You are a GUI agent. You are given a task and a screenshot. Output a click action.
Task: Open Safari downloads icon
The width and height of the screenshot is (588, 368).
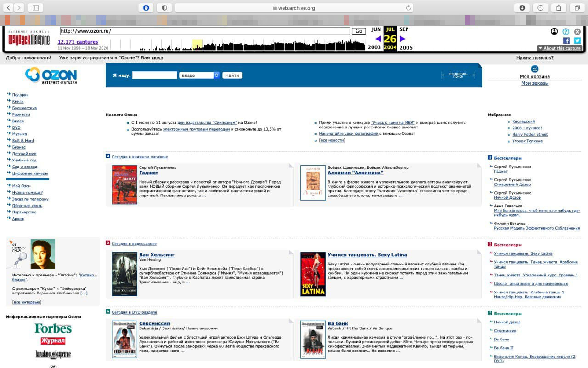522,7
